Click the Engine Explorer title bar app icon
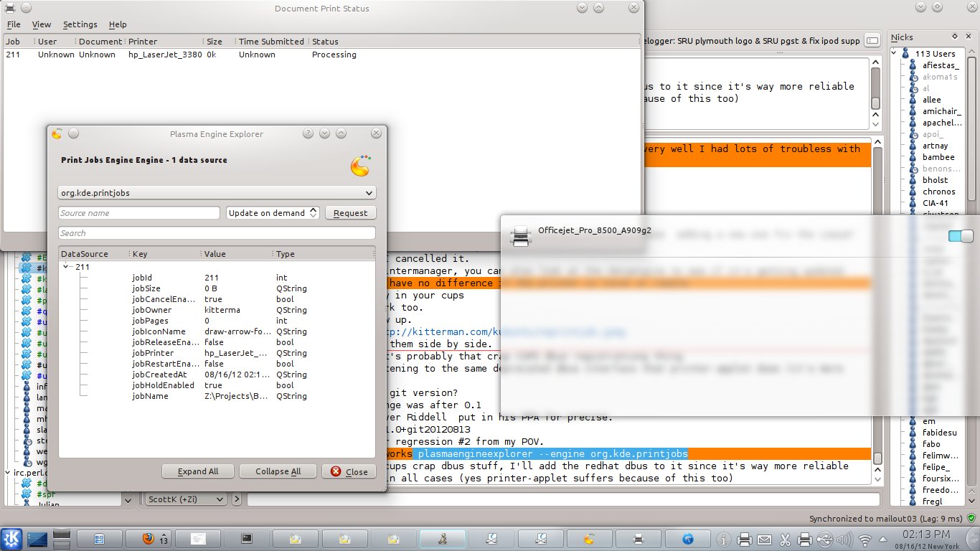 pos(57,133)
